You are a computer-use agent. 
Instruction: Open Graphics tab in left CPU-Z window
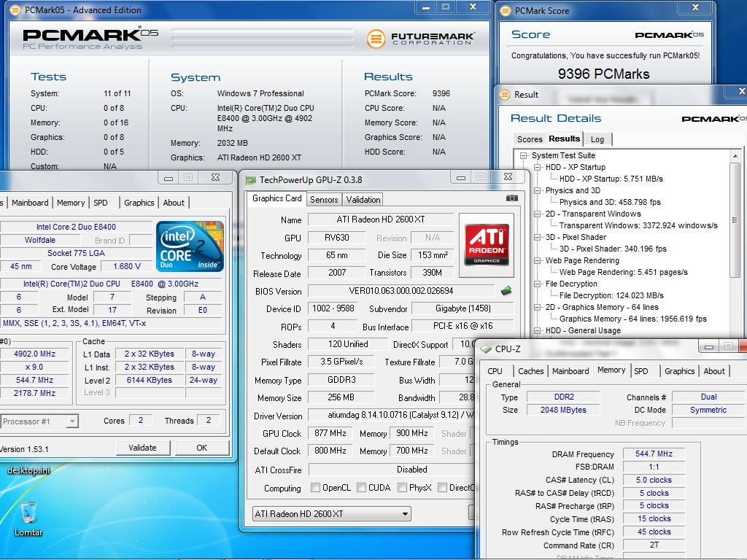coord(139,203)
